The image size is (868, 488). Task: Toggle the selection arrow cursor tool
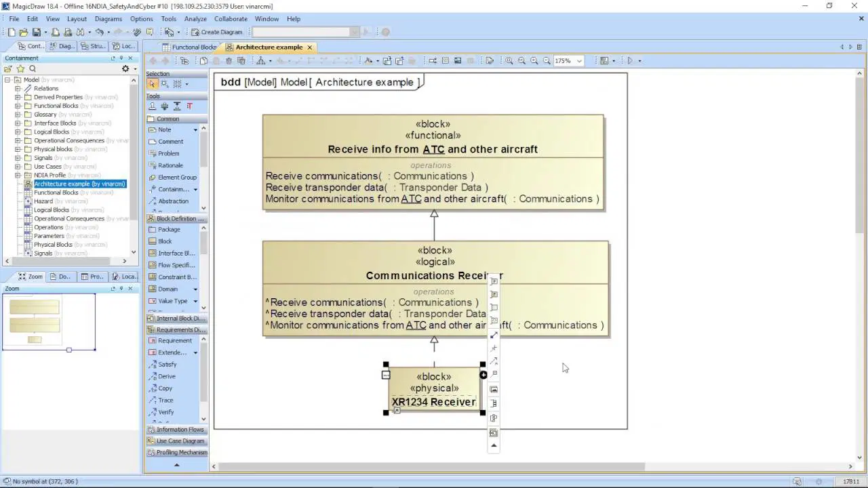[152, 84]
